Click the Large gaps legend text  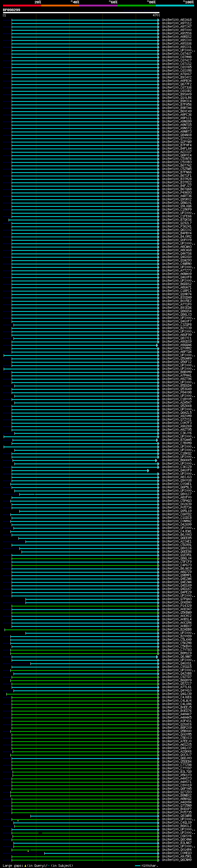pos(37,866)
